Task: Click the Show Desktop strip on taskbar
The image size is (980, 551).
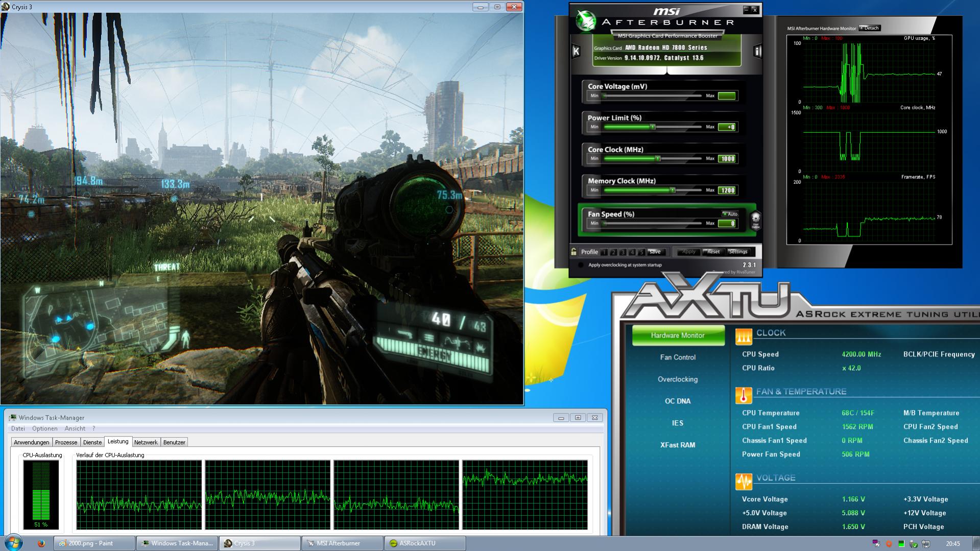Action: [x=976, y=543]
